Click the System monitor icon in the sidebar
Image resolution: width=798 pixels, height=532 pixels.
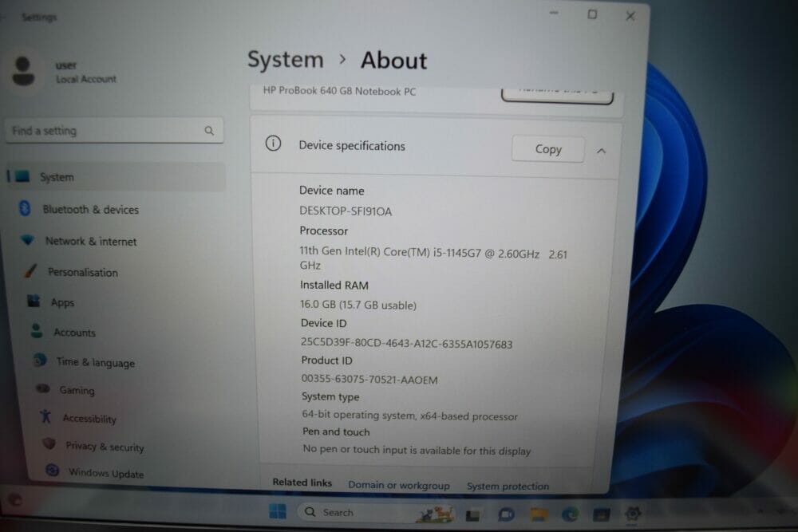pos(22,176)
